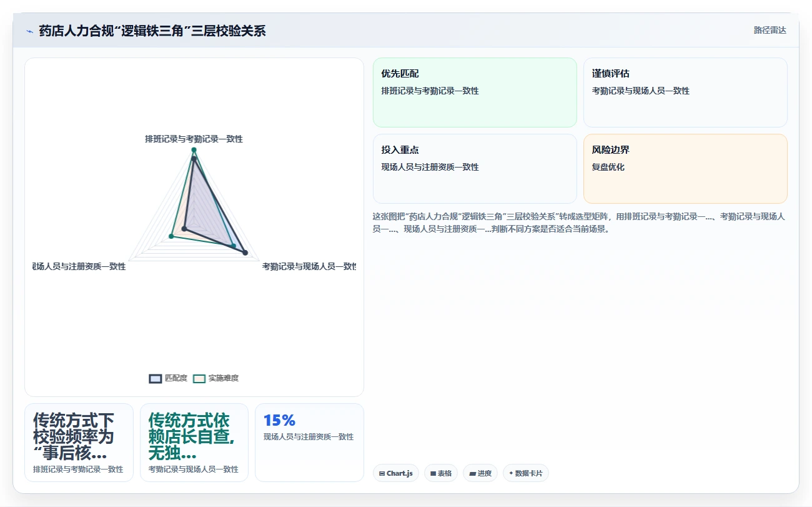
Task: Click the 路径雷达 label in the header
Action: [x=770, y=30]
